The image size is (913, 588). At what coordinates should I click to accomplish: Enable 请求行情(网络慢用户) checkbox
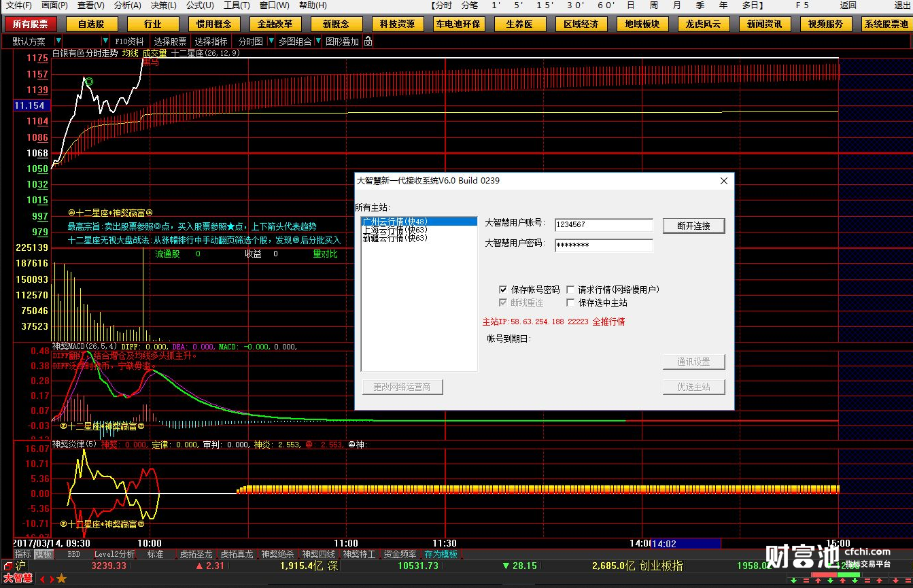[x=570, y=290]
